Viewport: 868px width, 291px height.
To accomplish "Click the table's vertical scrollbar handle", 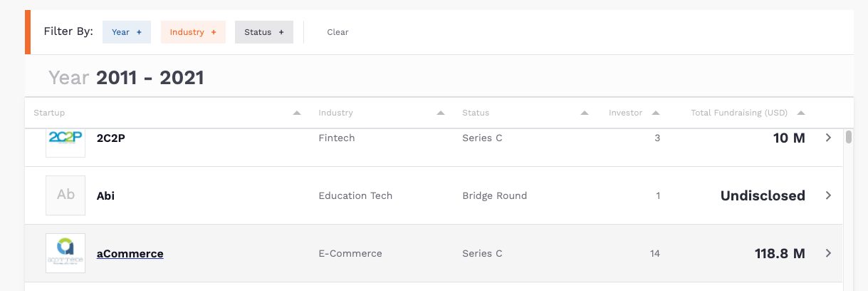I will click(849, 137).
